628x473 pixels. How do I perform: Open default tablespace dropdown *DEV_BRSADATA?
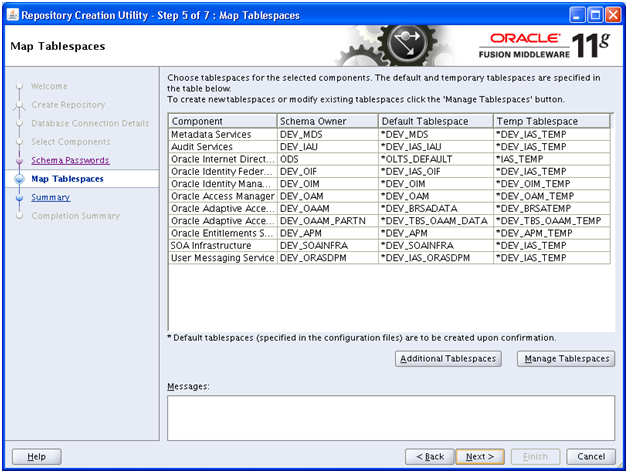(436, 209)
